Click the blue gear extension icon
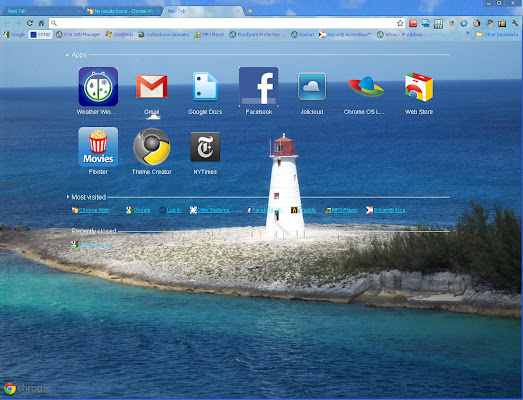This screenshot has width=523, height=400. 464,23
